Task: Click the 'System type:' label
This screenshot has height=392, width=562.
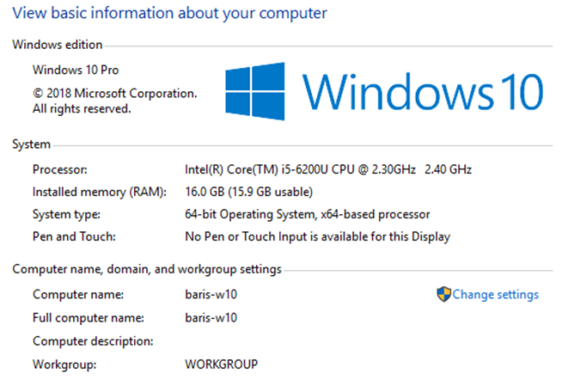Action: tap(66, 214)
